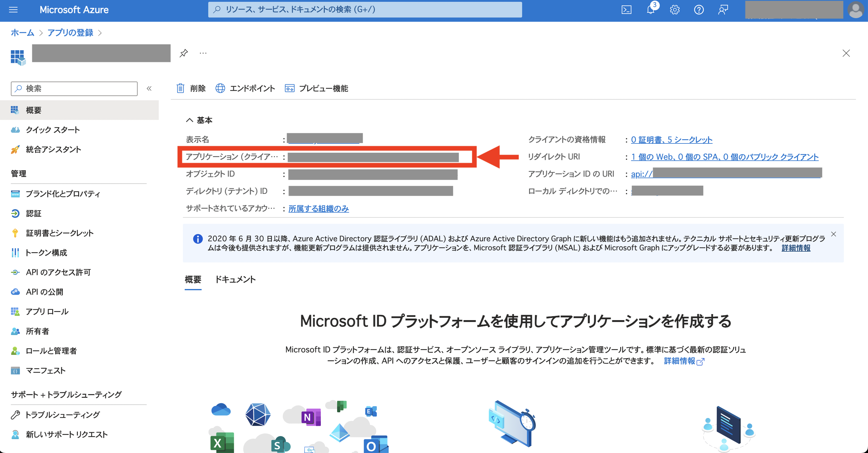The image size is (868, 453).
Task: Open the feedback icon in header
Action: (723, 10)
